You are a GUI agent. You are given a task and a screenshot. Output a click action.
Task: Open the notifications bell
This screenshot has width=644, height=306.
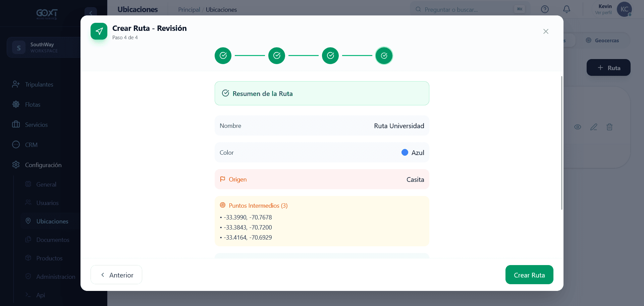point(567,9)
